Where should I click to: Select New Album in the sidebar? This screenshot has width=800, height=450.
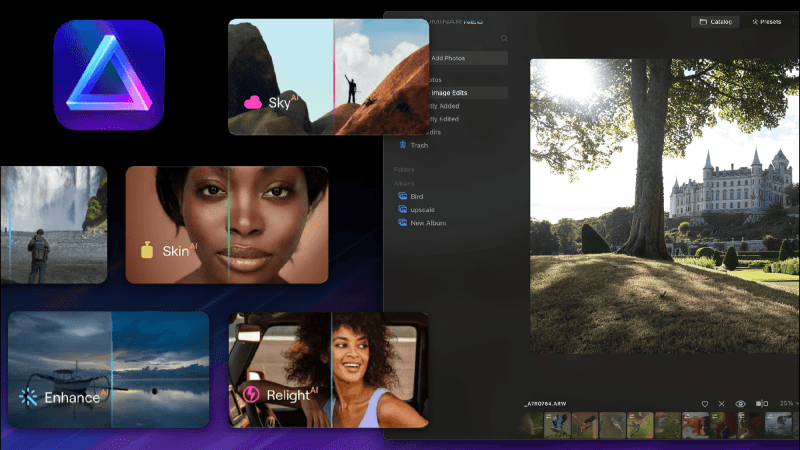point(427,223)
